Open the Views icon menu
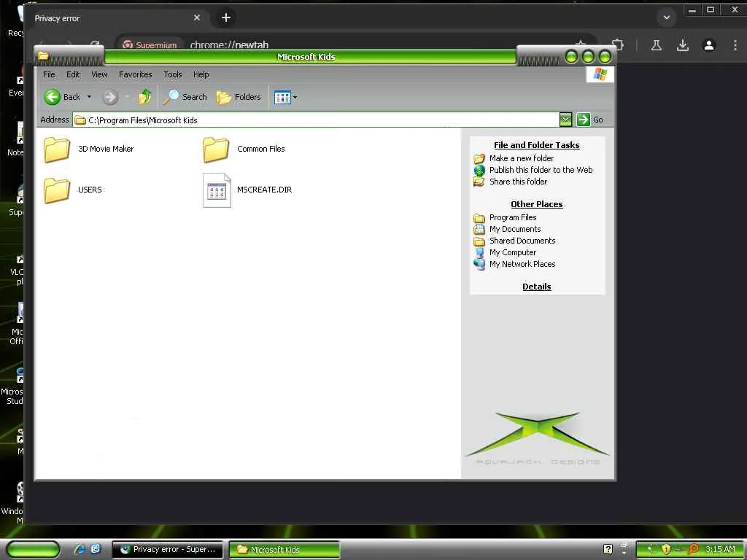 coord(282,97)
